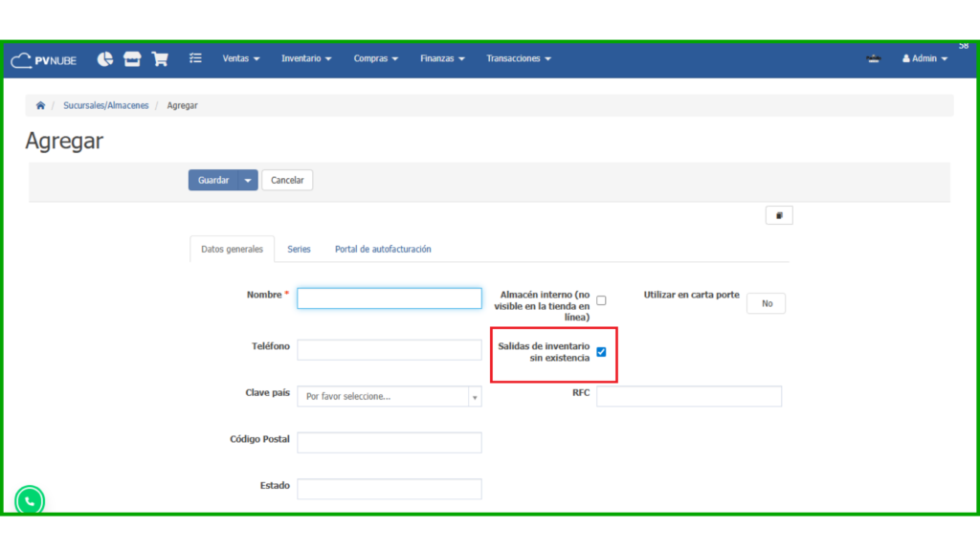Go to Sucursales/Almacenes breadcrumb link

[106, 105]
